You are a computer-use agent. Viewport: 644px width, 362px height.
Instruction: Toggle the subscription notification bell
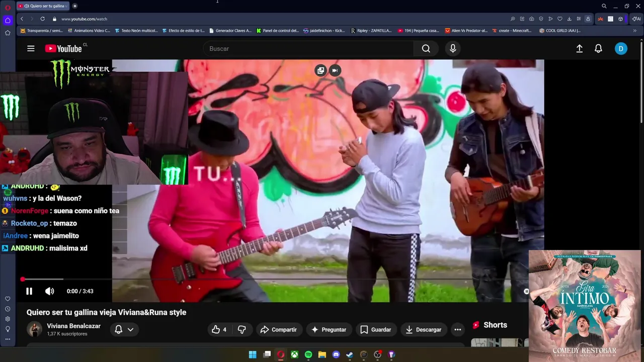pyautogui.click(x=119, y=330)
